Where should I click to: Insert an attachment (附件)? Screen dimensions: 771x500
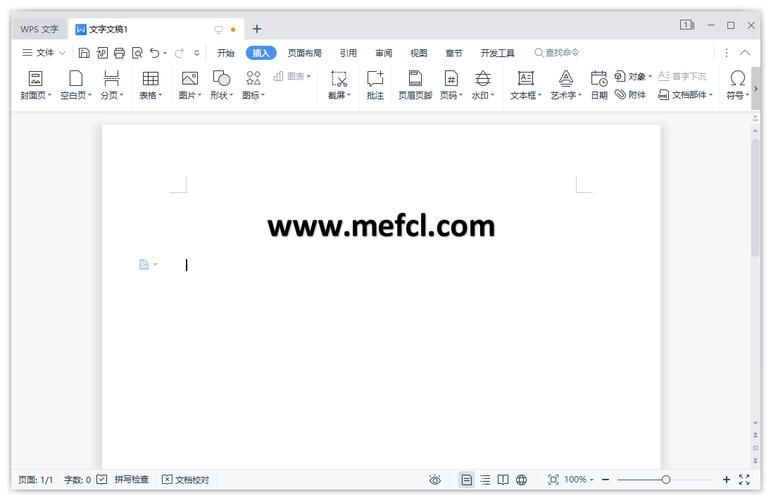pos(630,94)
